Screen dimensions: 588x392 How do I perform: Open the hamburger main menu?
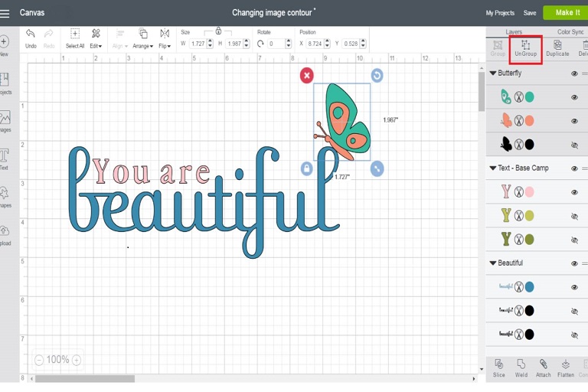tap(5, 13)
